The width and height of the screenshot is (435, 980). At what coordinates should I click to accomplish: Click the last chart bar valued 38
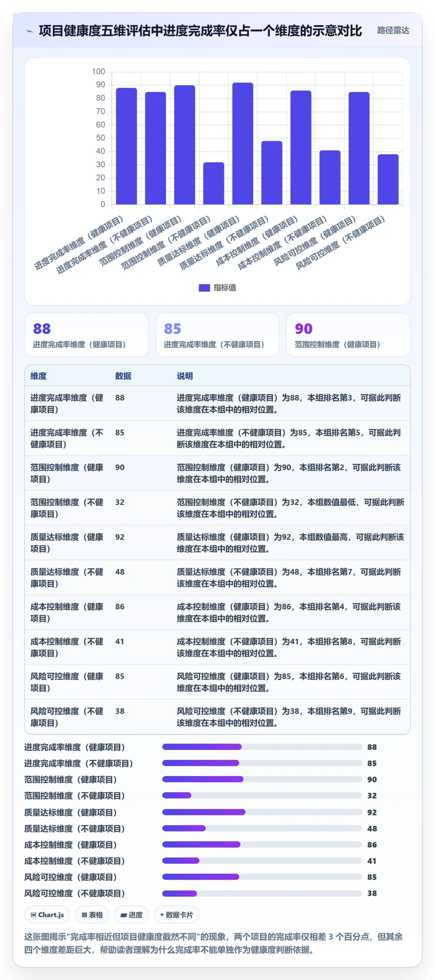[388, 179]
